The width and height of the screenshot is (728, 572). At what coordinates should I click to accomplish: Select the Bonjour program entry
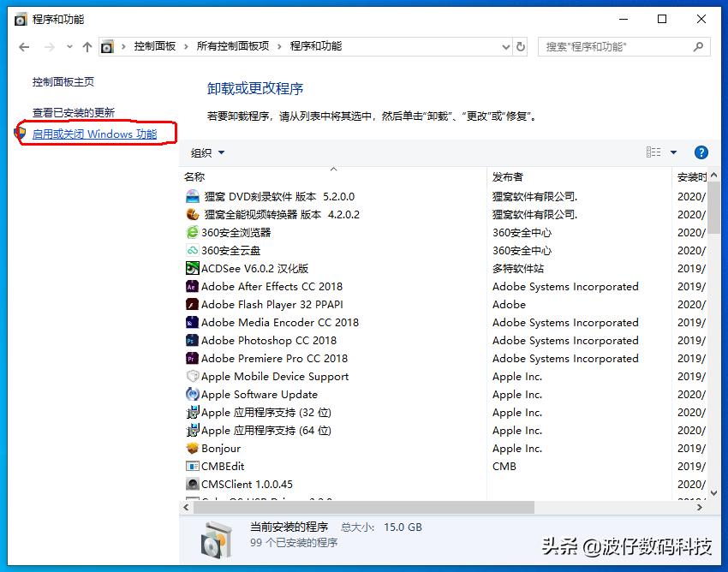coord(223,448)
